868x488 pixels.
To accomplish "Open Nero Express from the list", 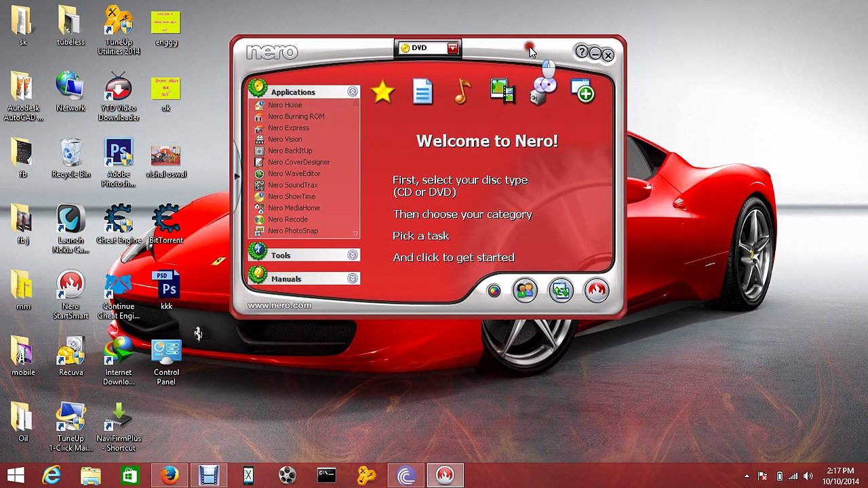I will tap(288, 128).
